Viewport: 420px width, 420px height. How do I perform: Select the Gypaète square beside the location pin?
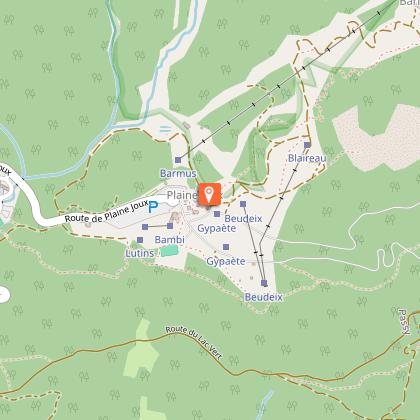217,214
